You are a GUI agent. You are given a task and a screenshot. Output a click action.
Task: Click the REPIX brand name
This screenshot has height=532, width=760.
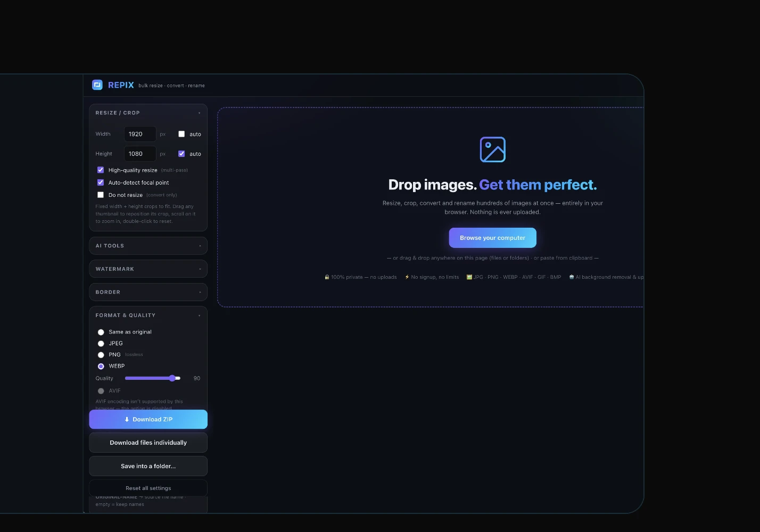tap(121, 85)
